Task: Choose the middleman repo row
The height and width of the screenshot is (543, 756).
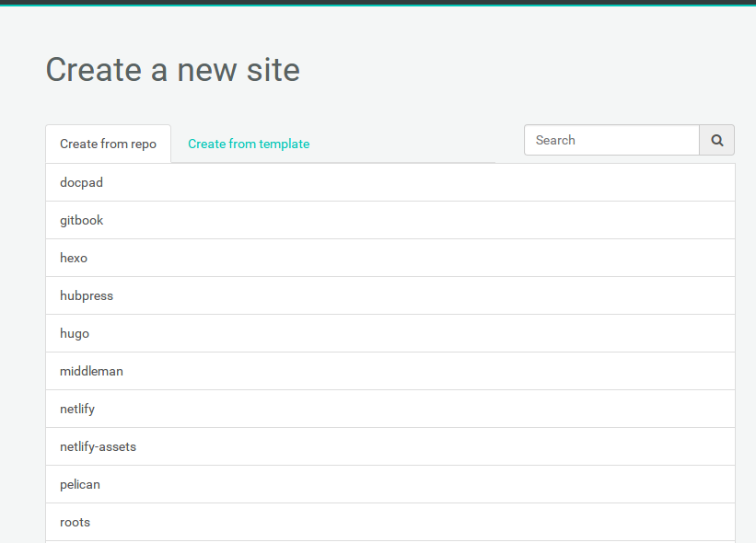Action: 390,371
